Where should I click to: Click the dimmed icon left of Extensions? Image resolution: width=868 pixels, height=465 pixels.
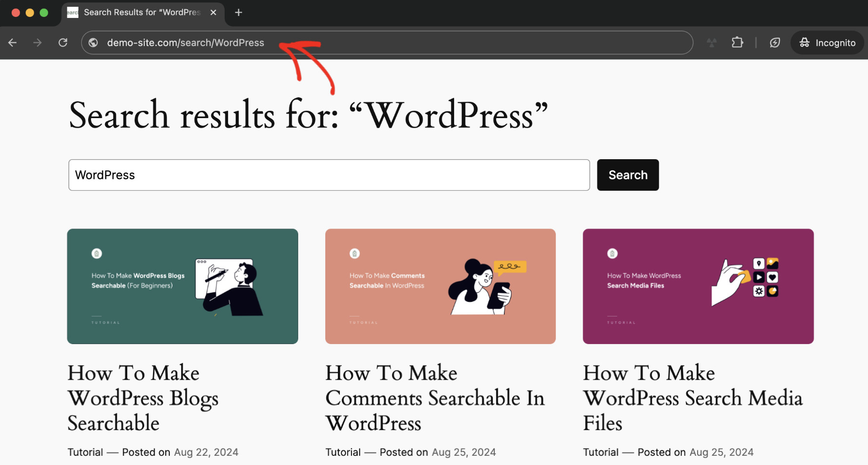712,43
